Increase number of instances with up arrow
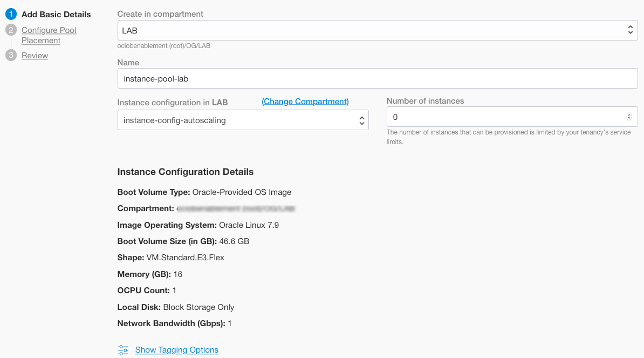 tap(629, 114)
